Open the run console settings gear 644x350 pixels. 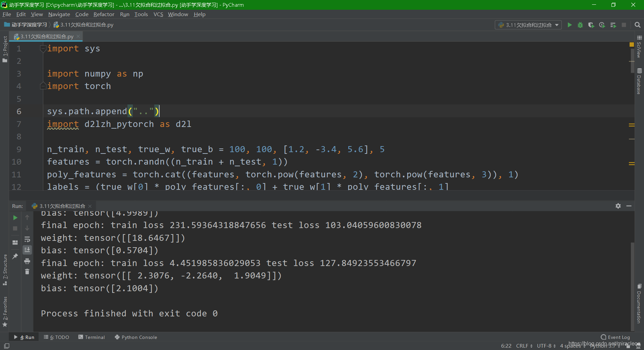618,206
